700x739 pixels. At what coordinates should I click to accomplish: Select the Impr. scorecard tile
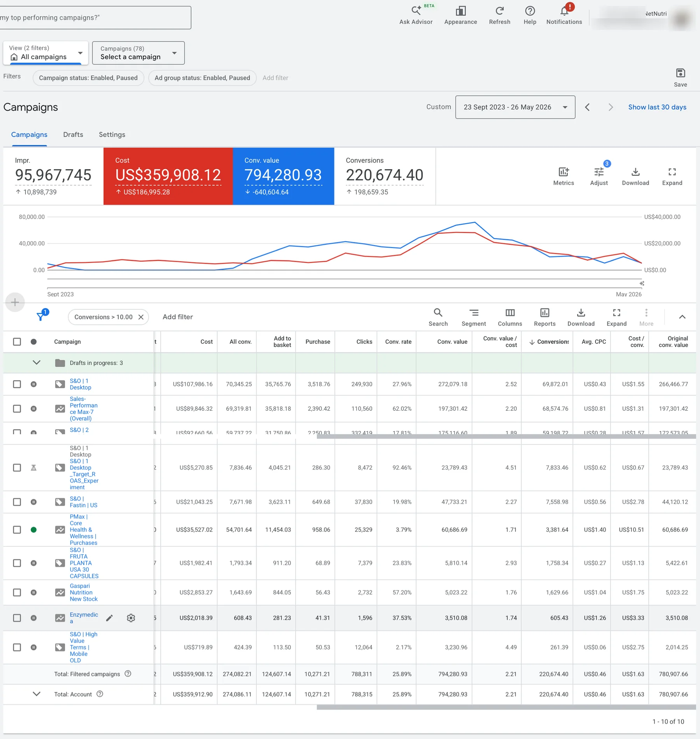pos(53,176)
